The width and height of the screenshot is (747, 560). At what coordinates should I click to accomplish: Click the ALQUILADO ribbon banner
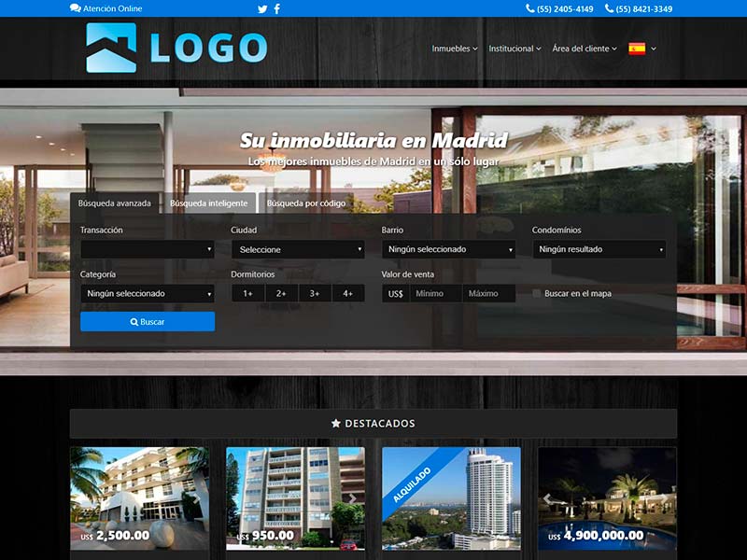tap(413, 484)
